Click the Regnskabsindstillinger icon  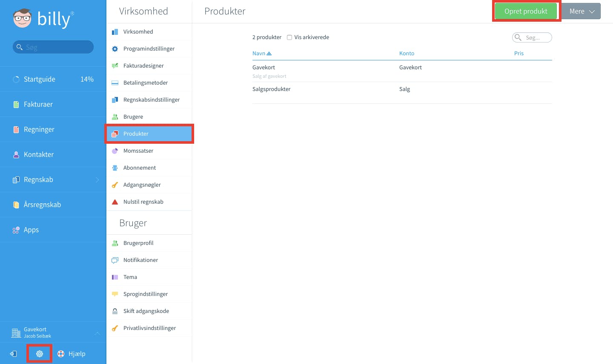115,100
